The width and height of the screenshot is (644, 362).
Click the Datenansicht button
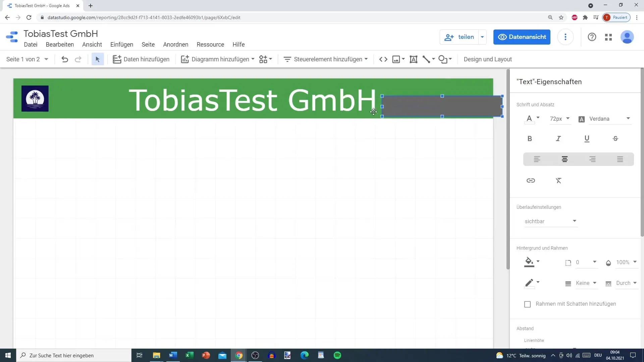tap(522, 37)
